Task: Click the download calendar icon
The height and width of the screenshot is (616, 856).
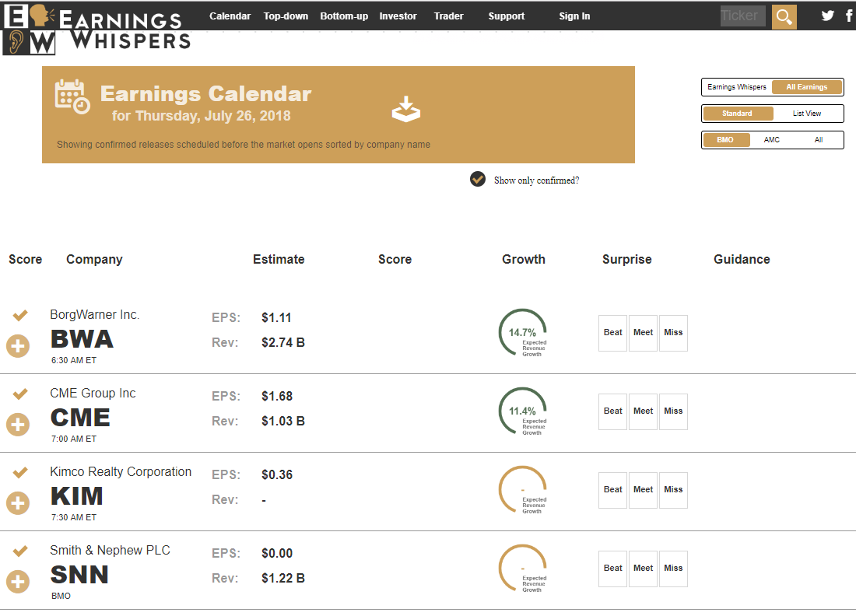Action: [406, 109]
